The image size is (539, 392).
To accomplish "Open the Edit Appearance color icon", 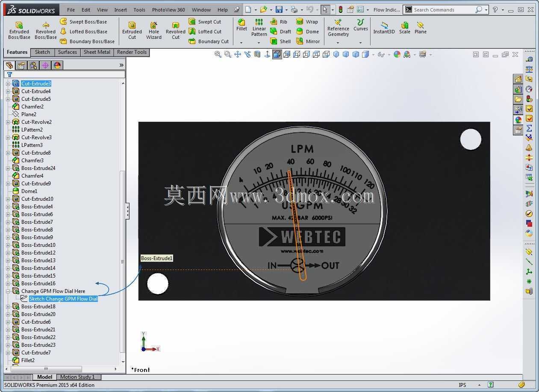I will [x=397, y=54].
